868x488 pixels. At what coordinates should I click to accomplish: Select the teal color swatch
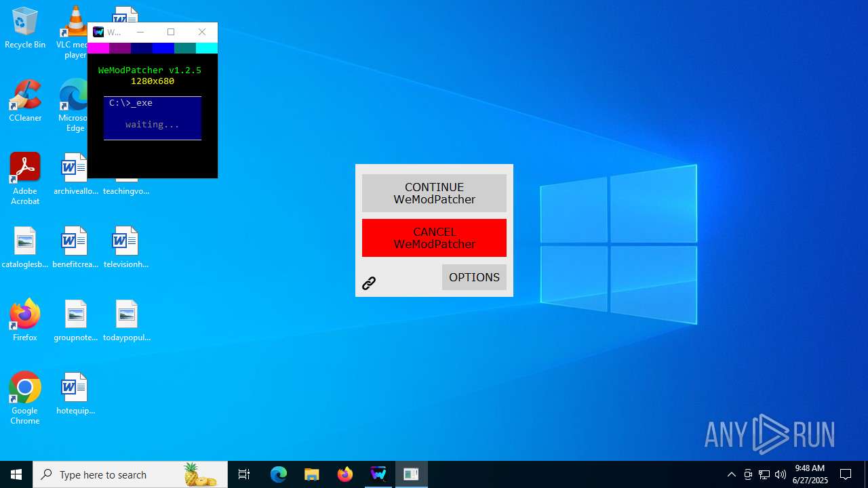click(185, 48)
